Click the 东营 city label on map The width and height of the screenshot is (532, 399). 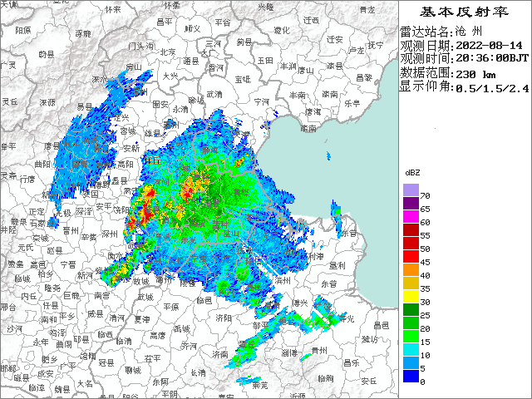[x=328, y=283]
